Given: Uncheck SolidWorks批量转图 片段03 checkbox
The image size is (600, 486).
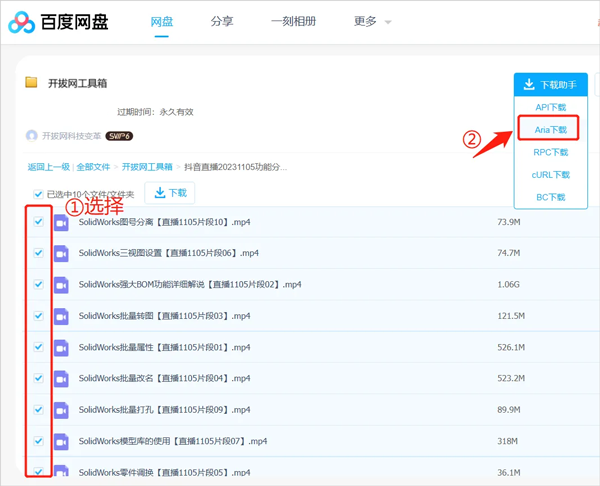Looking at the screenshot, I should click(39, 316).
